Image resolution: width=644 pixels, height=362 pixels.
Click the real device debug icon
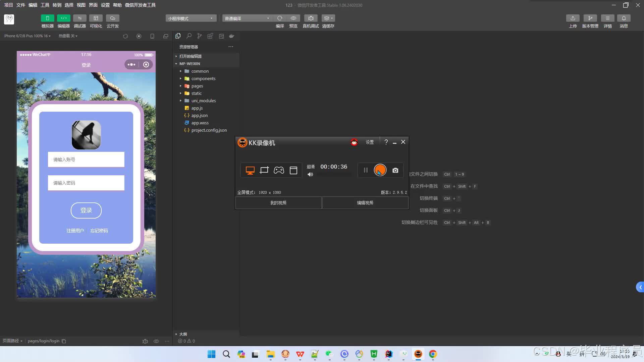coord(311,18)
